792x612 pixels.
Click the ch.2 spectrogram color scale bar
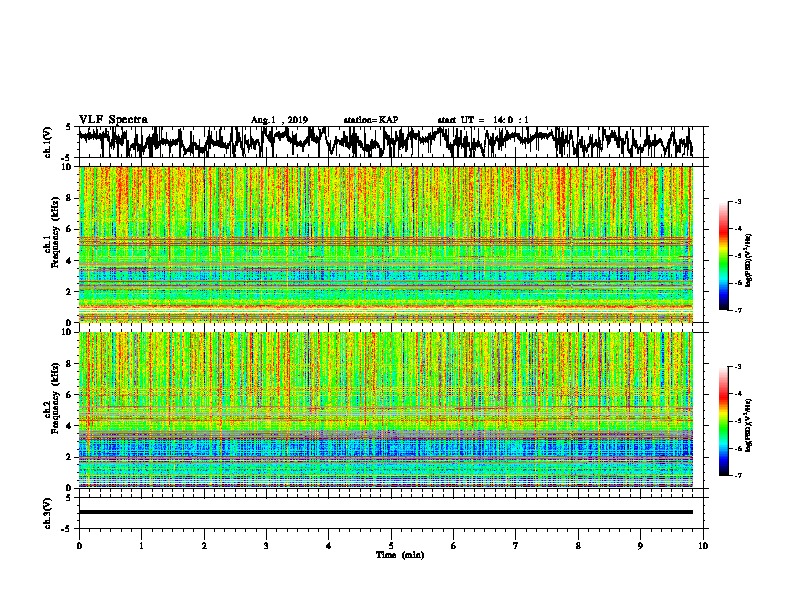click(x=723, y=421)
